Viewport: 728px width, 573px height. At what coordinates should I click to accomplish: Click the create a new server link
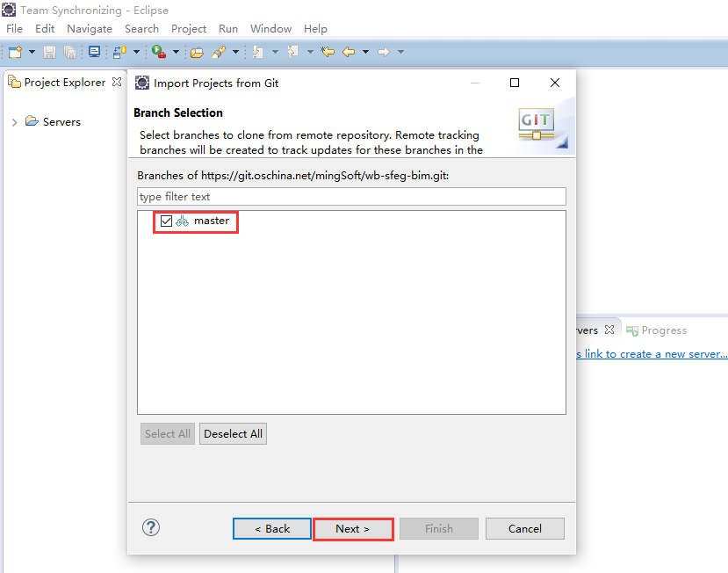(652, 354)
